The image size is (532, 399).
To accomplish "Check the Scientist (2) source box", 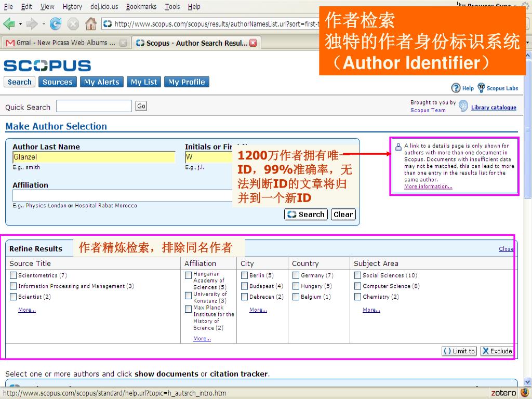I will (13, 297).
